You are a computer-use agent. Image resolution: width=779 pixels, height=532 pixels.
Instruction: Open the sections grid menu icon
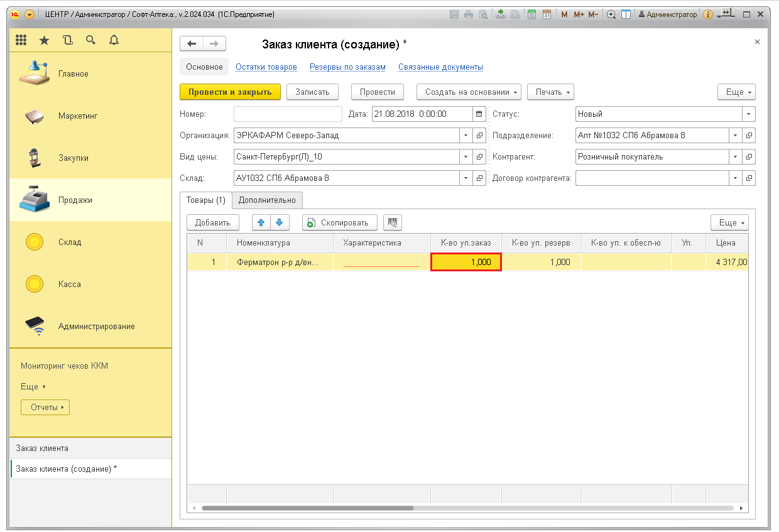click(x=21, y=40)
